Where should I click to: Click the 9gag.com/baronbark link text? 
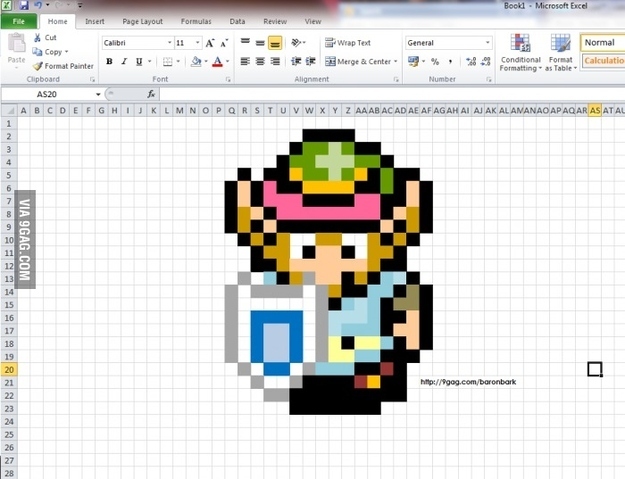point(468,382)
